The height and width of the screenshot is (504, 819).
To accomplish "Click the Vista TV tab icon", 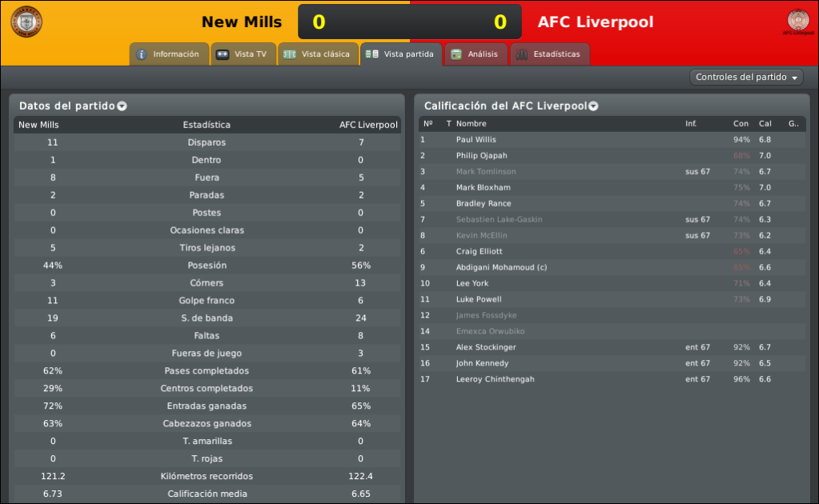I will pos(223,54).
